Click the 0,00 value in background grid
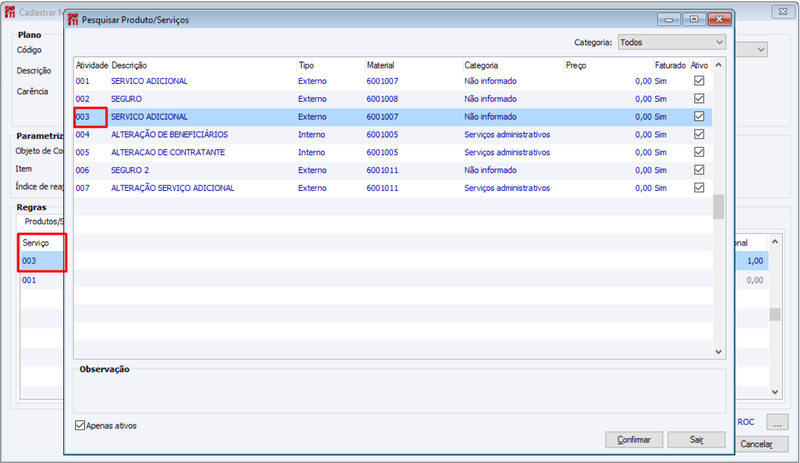Image resolution: width=800 pixels, height=463 pixels. pos(755,280)
